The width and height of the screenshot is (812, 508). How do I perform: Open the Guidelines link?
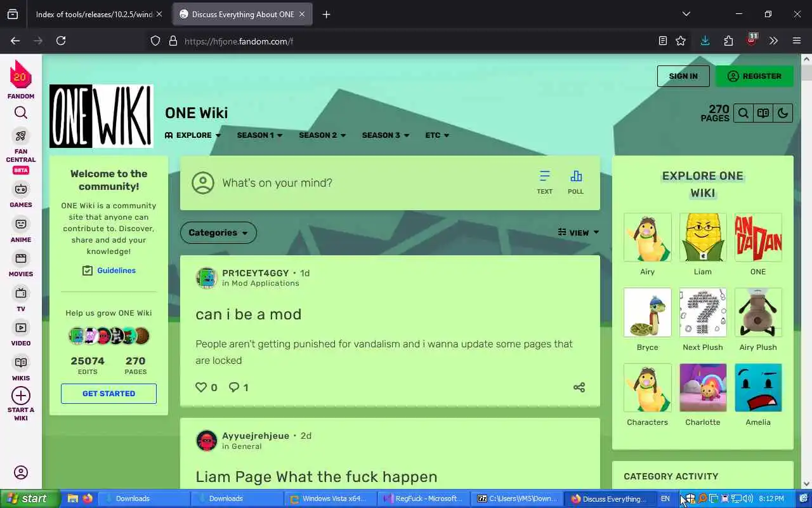[116, 271]
